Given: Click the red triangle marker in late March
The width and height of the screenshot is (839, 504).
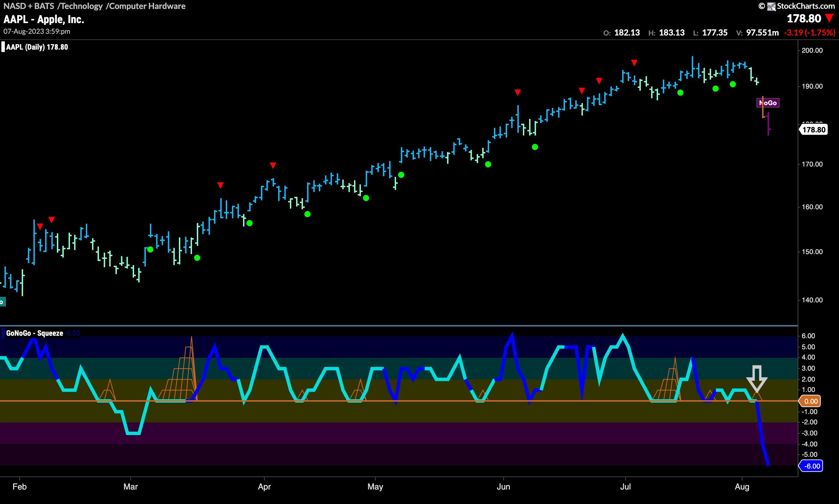Looking at the screenshot, I should click(221, 185).
